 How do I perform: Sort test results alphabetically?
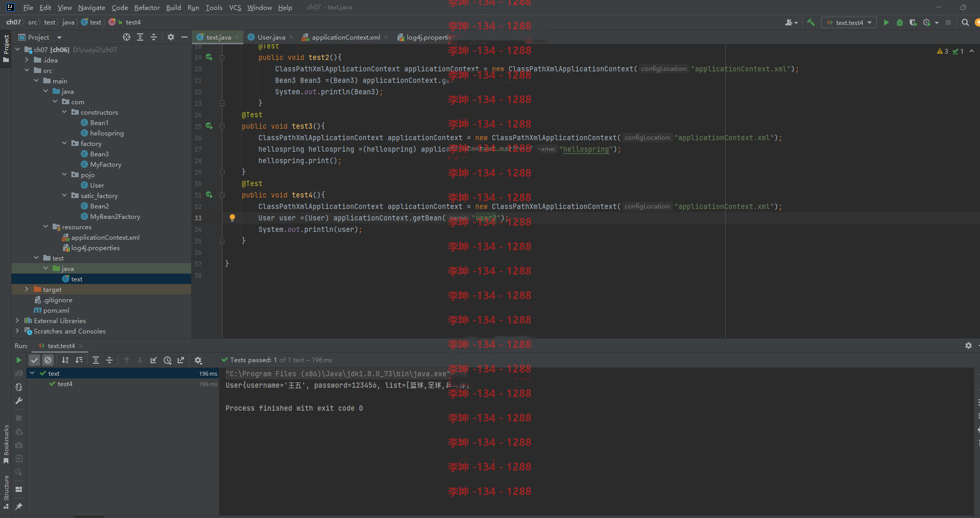click(x=65, y=360)
